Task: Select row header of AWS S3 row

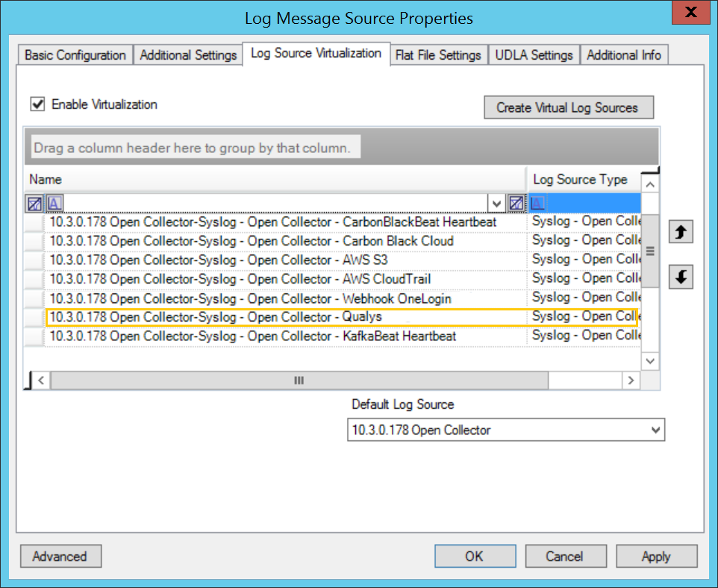Action: click(34, 260)
